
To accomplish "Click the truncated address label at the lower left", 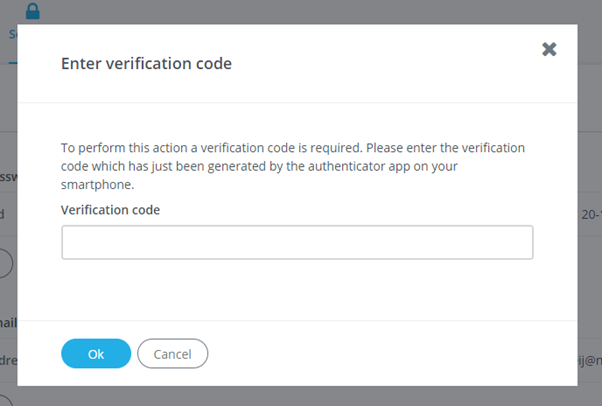I will point(8,360).
